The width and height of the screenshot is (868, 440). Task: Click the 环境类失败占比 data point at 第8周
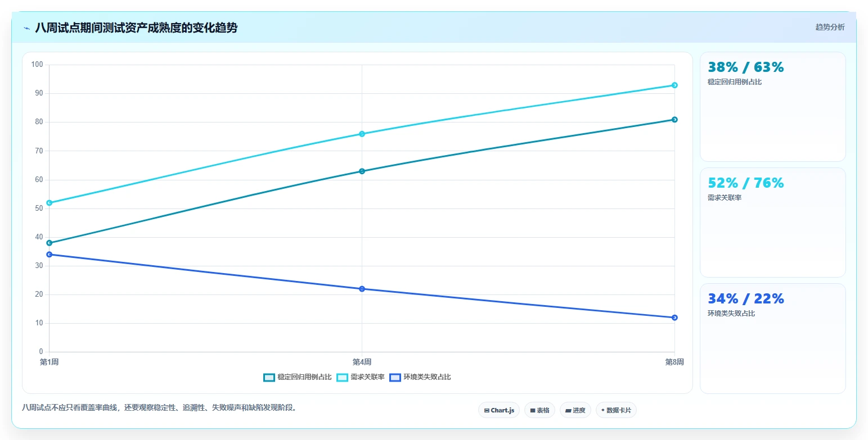(674, 317)
